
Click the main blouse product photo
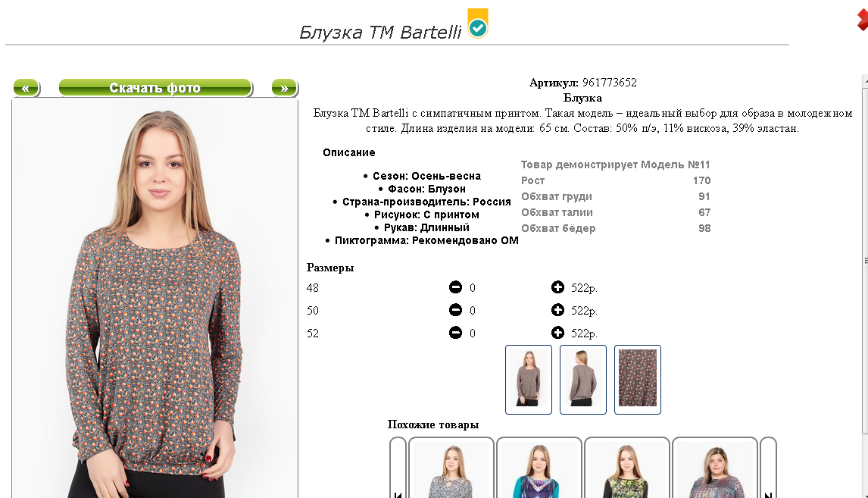[x=155, y=299]
